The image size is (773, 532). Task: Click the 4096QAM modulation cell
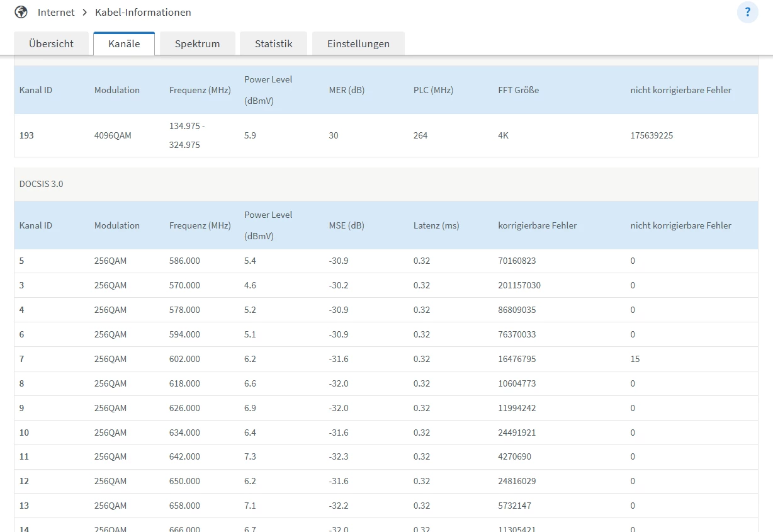tap(113, 135)
